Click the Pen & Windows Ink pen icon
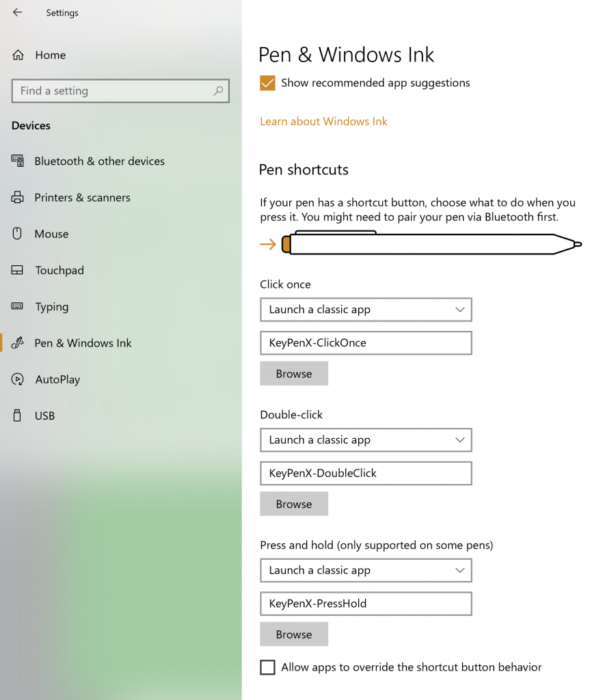Image resolution: width=605 pixels, height=700 pixels. click(17, 343)
